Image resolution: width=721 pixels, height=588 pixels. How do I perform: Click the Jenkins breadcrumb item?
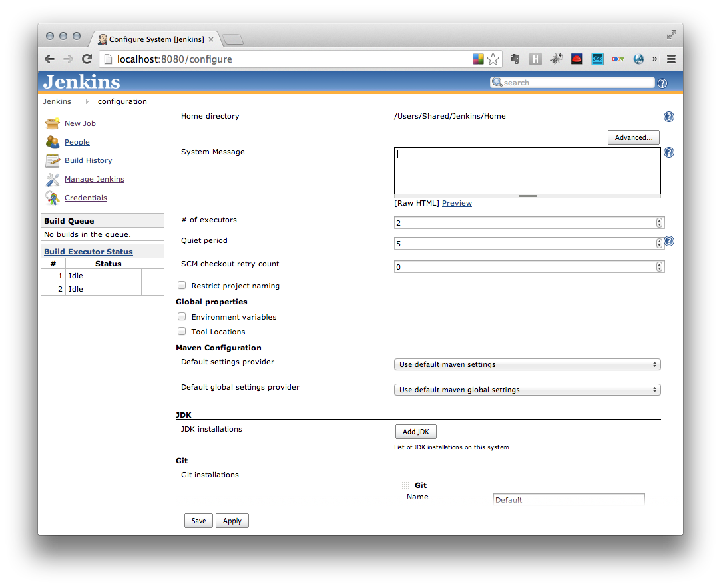57,101
